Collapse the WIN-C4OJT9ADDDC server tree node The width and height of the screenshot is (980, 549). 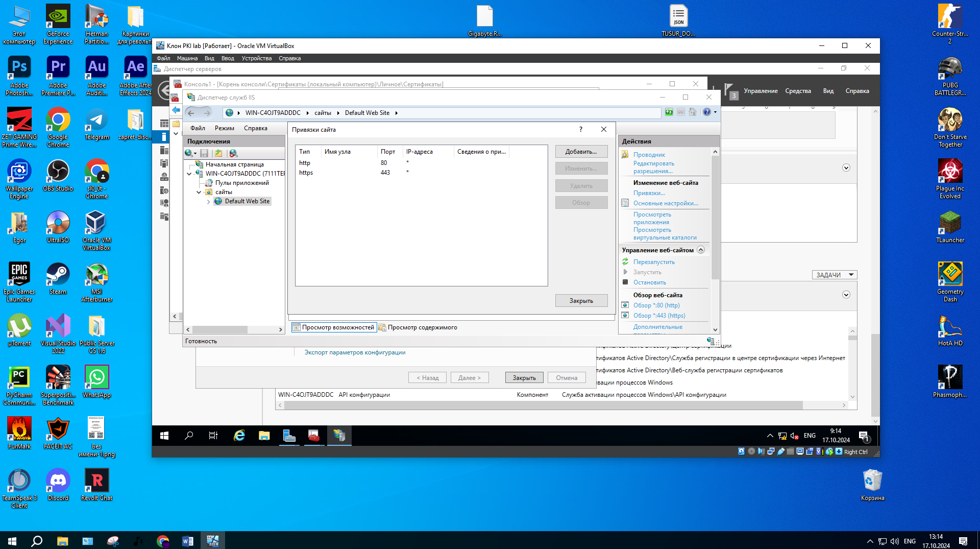point(189,174)
